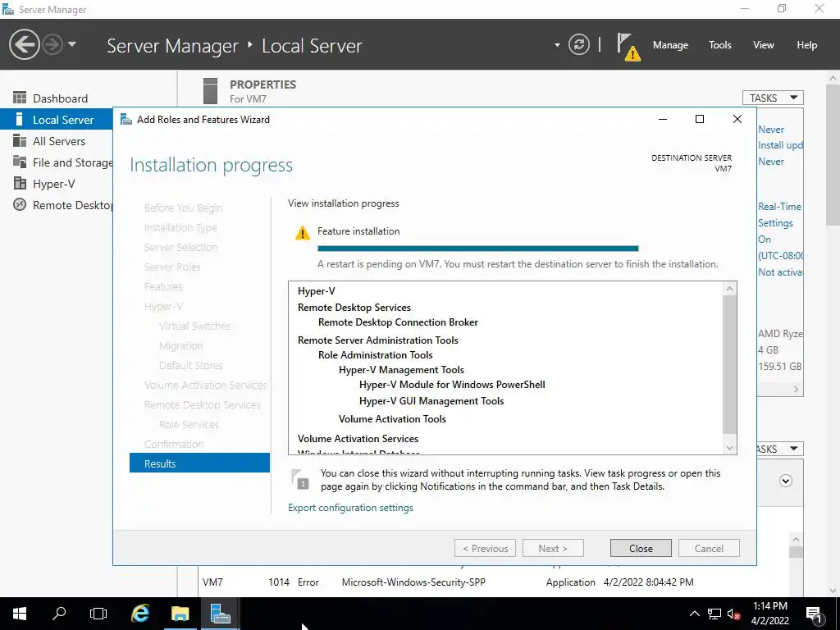Click the Remote Desktop Services sidebar icon
Image resolution: width=840 pixels, height=630 pixels.
tap(20, 204)
